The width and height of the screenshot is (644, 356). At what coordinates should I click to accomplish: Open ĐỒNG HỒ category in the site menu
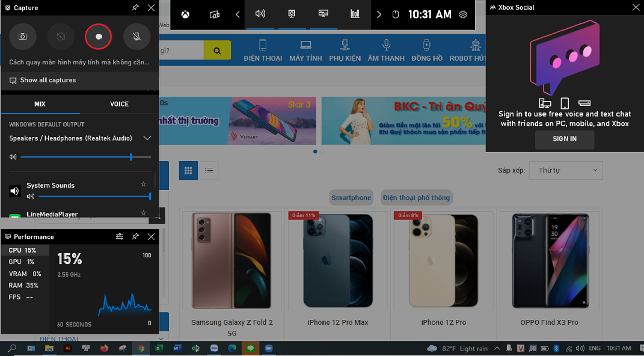[427, 50]
